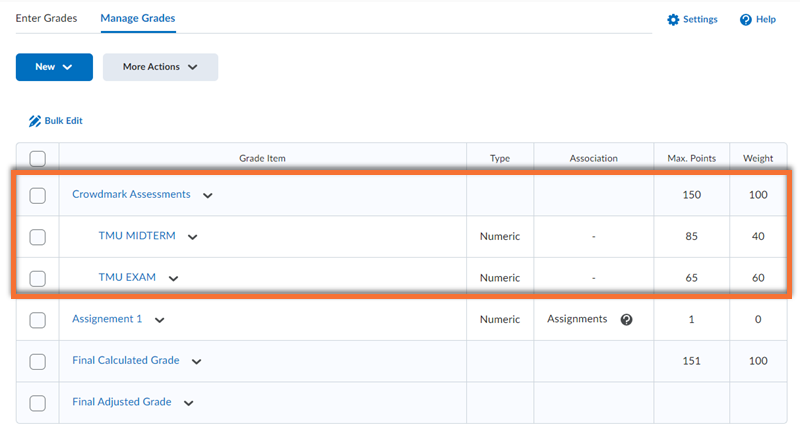
Task: Open the TMU MIDTERM chevron dropdown
Action: [x=192, y=237]
